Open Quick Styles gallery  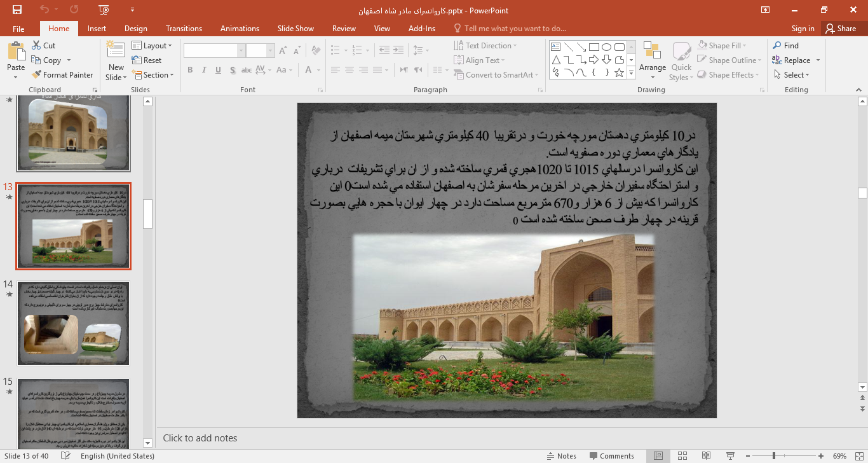coord(681,52)
